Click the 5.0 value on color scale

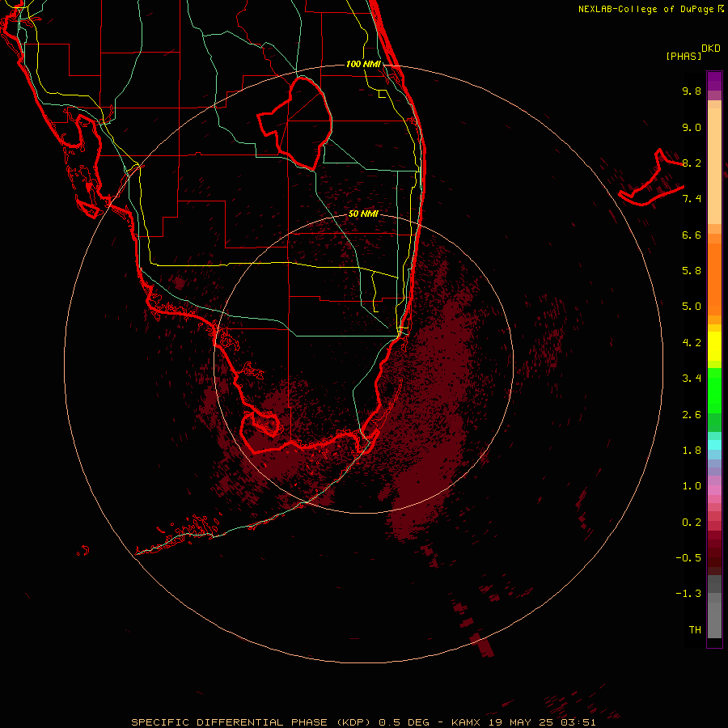coord(692,307)
